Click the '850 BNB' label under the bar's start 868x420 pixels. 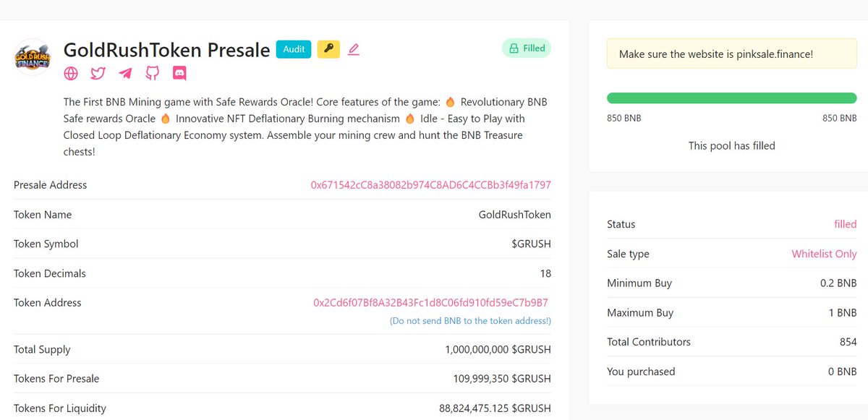(x=624, y=119)
